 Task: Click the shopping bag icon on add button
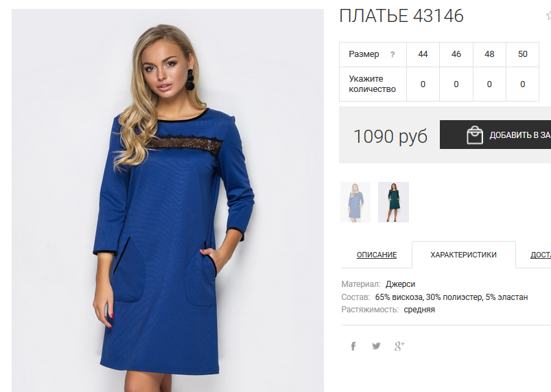click(x=475, y=135)
